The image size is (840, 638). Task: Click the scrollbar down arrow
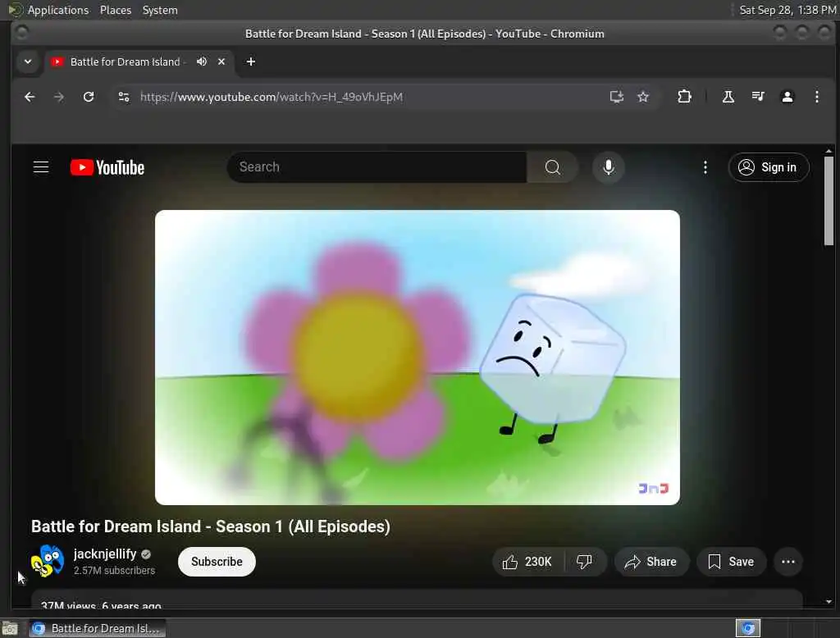coord(829,602)
